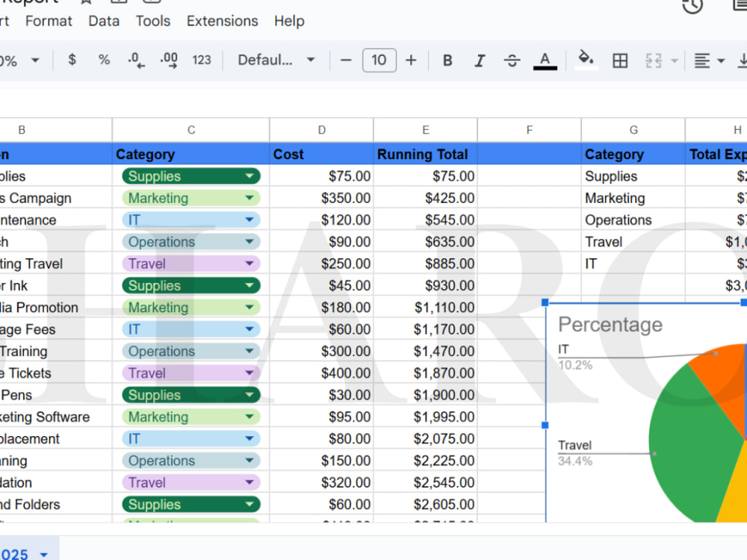Viewport: 747px width, 560px height.
Task: Open Supplies dropdown in $75.00 row
Action: 249,176
